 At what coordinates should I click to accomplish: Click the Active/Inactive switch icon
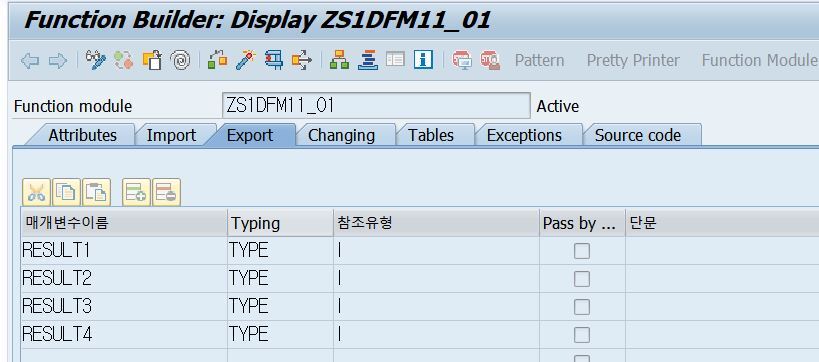(x=124, y=61)
